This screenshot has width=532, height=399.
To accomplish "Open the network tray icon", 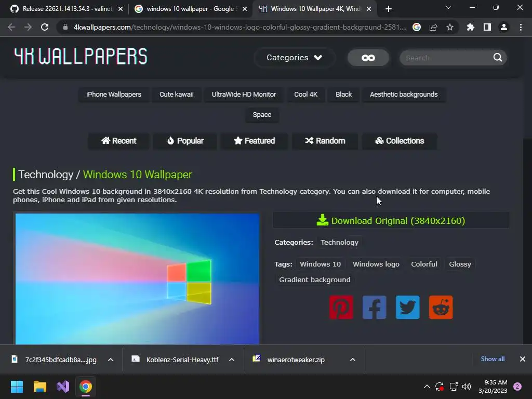I will 454,387.
